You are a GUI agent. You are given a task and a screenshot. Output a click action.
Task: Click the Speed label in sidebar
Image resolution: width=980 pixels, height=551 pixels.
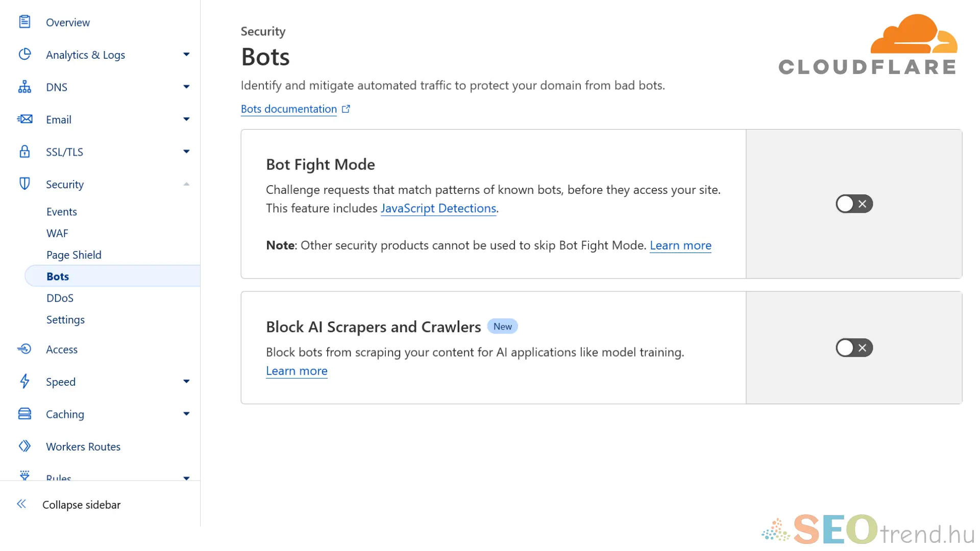(61, 382)
